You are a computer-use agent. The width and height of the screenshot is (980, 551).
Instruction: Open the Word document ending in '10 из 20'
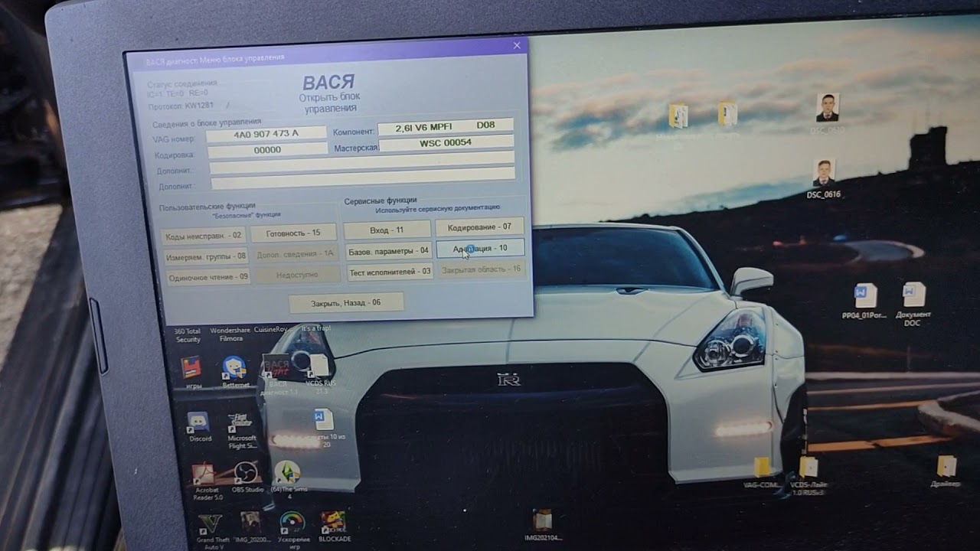coord(323,427)
